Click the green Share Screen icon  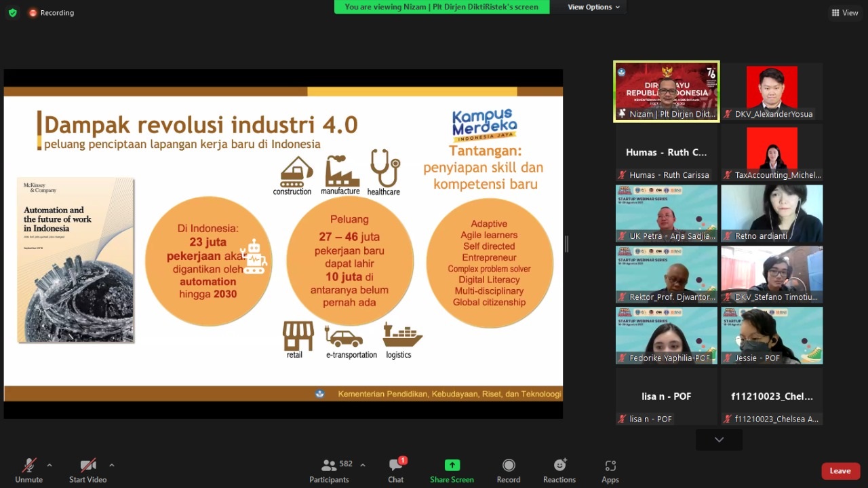tap(452, 466)
